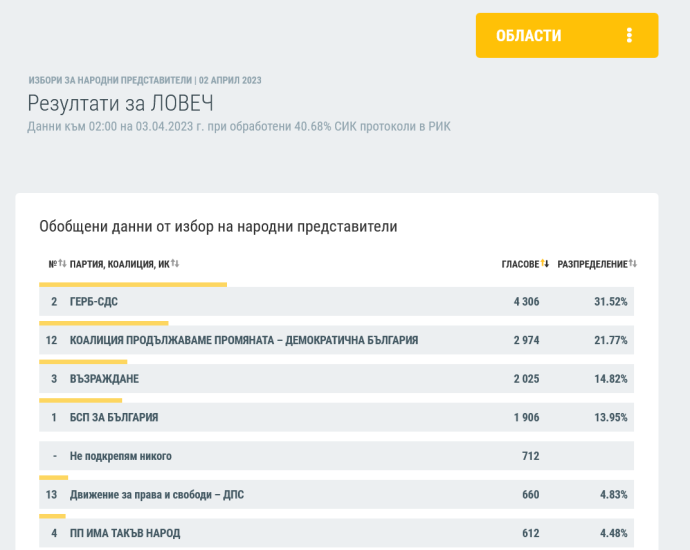Click the 4.48% distribution value

(x=614, y=533)
